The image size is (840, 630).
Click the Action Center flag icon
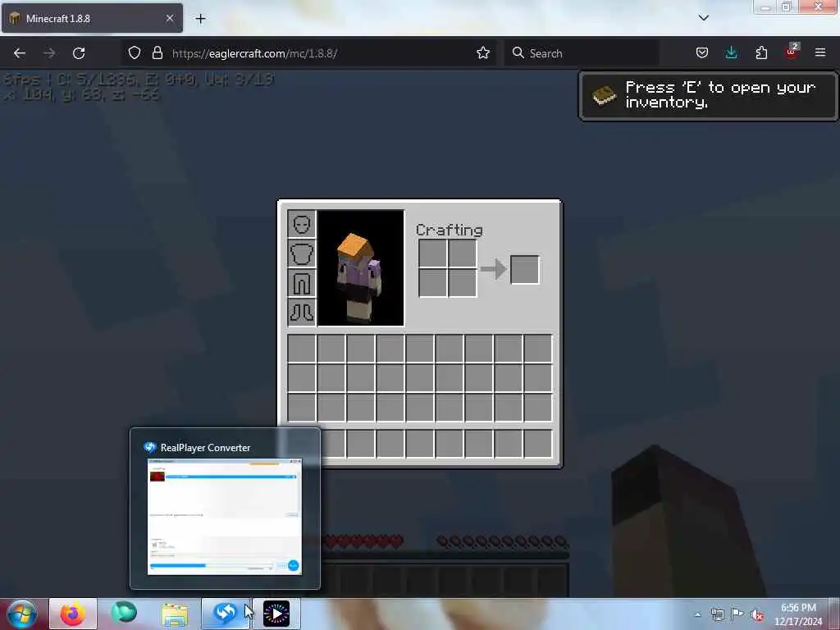point(737,614)
